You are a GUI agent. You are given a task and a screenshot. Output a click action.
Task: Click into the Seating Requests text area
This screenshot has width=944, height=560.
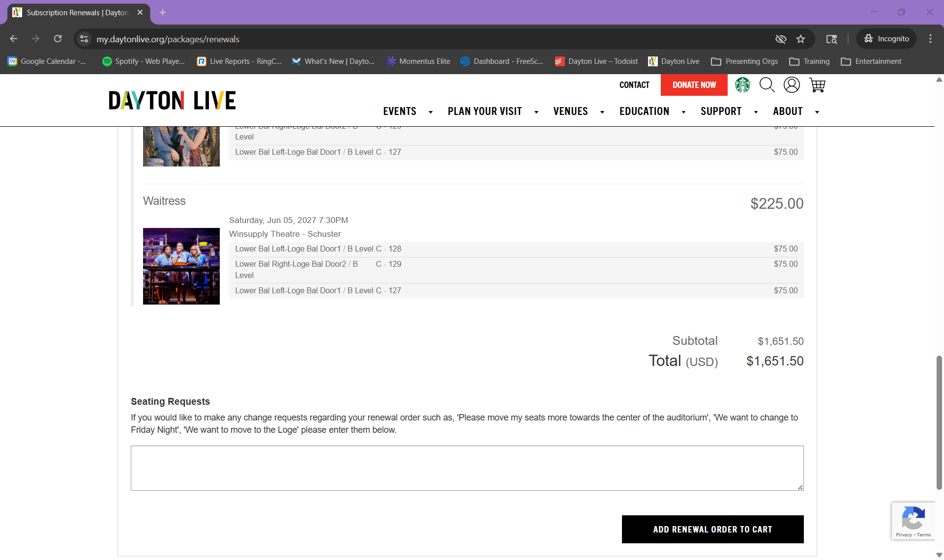click(467, 468)
